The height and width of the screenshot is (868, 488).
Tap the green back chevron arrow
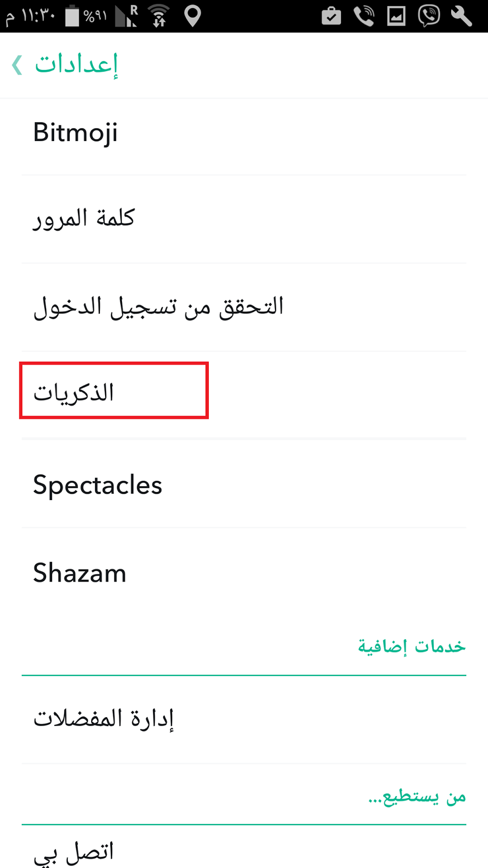click(17, 65)
